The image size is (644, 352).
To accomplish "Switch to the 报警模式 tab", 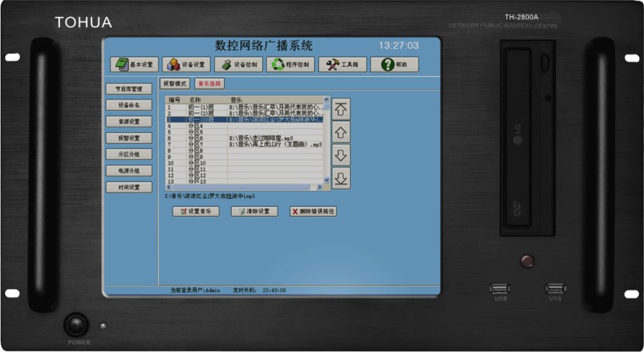I will point(174,83).
